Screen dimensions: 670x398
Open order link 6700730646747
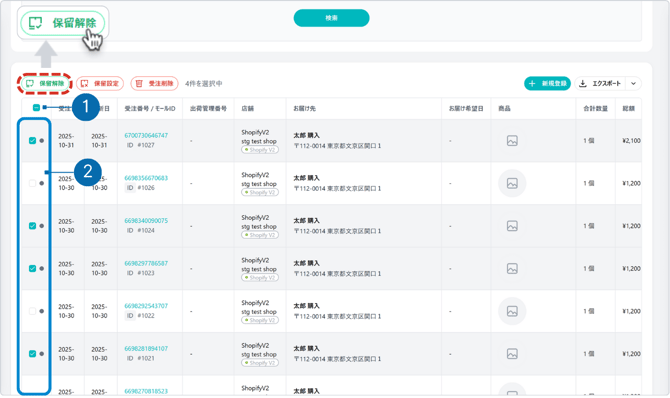point(146,136)
